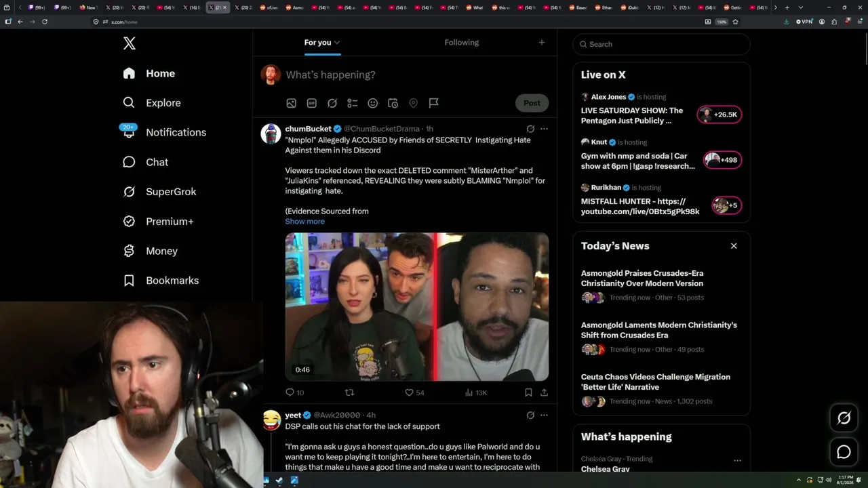
Task: Reply to the chumBucket post
Action: (x=294, y=392)
